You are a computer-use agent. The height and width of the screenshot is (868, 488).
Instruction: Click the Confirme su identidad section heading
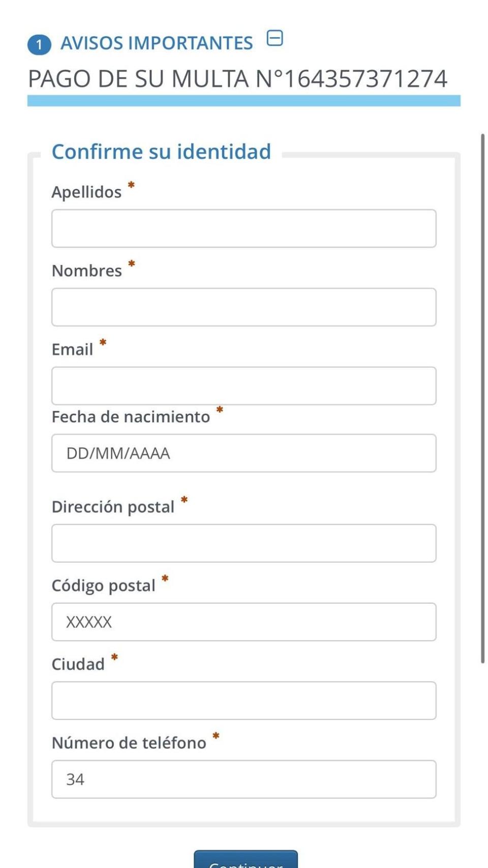161,151
